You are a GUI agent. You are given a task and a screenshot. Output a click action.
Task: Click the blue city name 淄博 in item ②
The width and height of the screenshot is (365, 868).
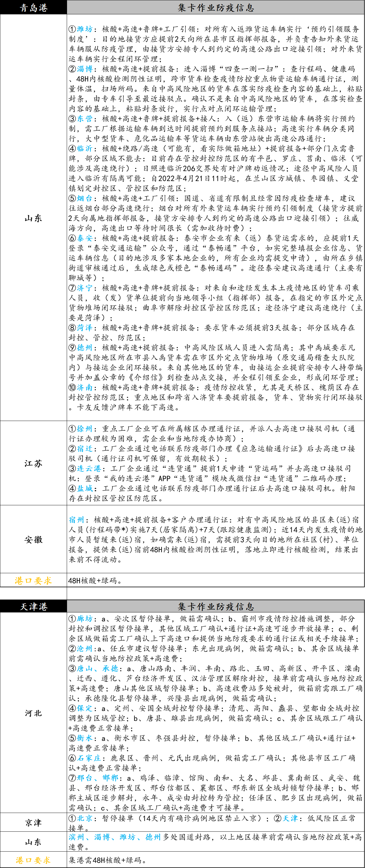click(85, 69)
